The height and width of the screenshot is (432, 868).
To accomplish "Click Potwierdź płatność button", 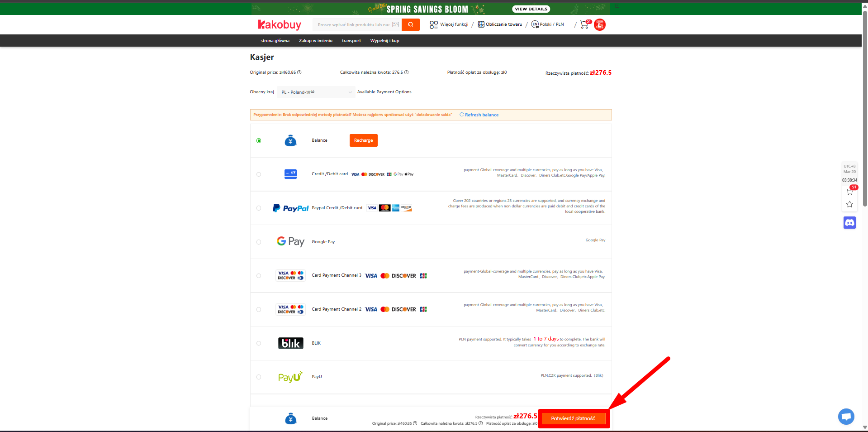I will click(573, 419).
